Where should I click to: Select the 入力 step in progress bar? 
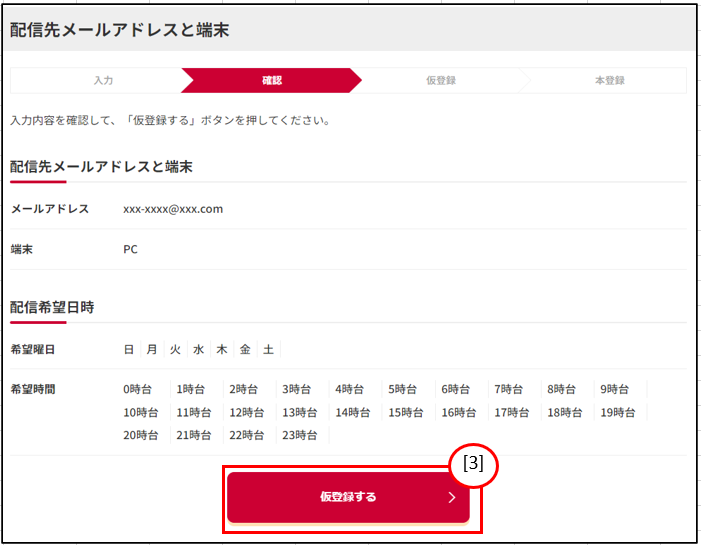coord(103,80)
